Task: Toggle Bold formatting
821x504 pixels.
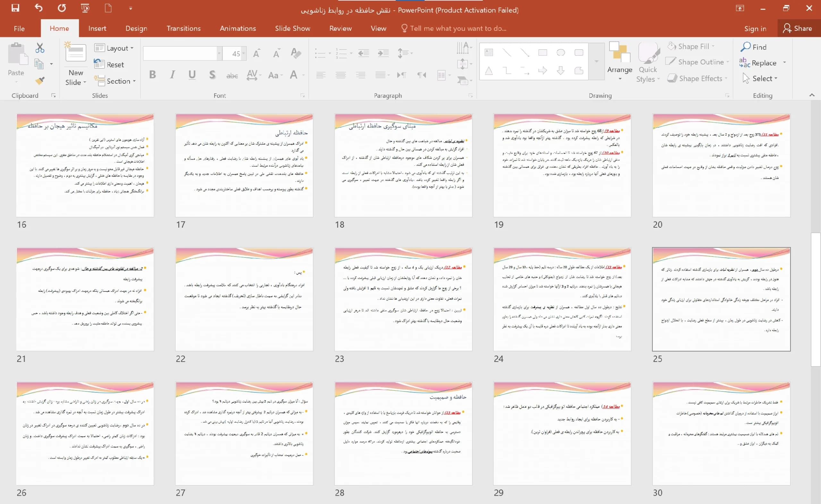Action: 153,75
